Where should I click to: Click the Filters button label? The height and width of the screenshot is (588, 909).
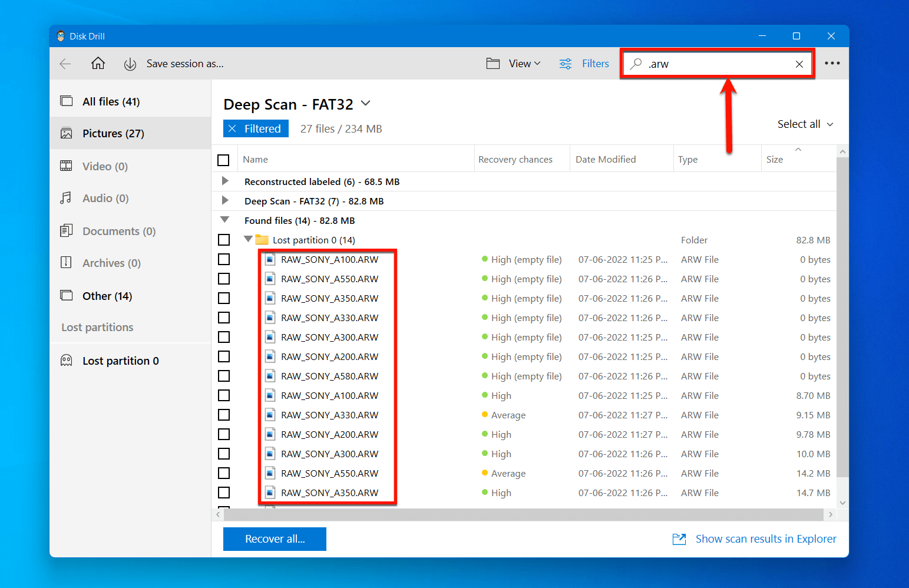[x=596, y=64]
